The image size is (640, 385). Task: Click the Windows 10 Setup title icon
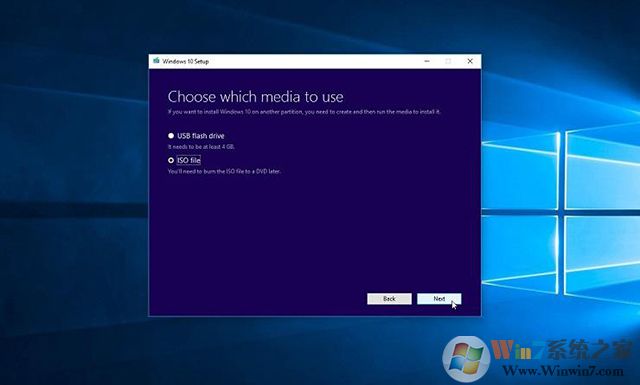[x=156, y=61]
